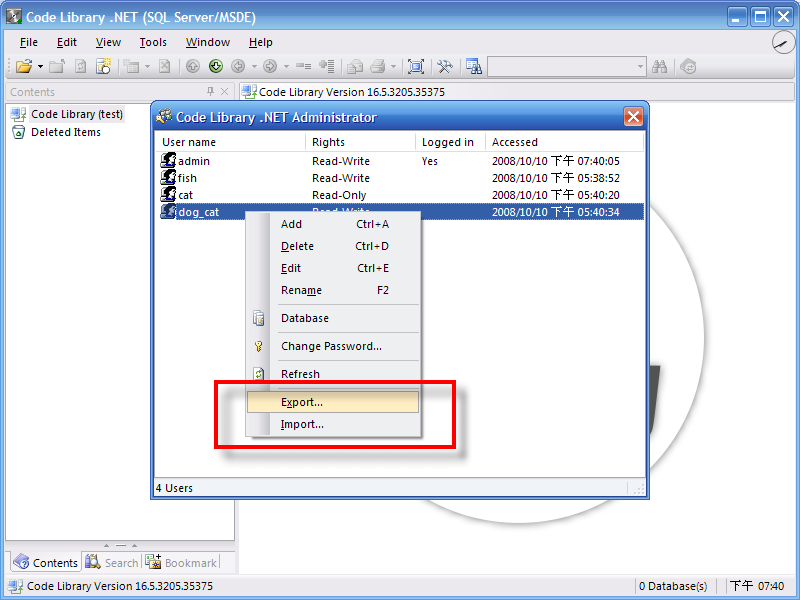The height and width of the screenshot is (600, 800).
Task: Switch to the Search bottom tab
Action: coord(111,563)
